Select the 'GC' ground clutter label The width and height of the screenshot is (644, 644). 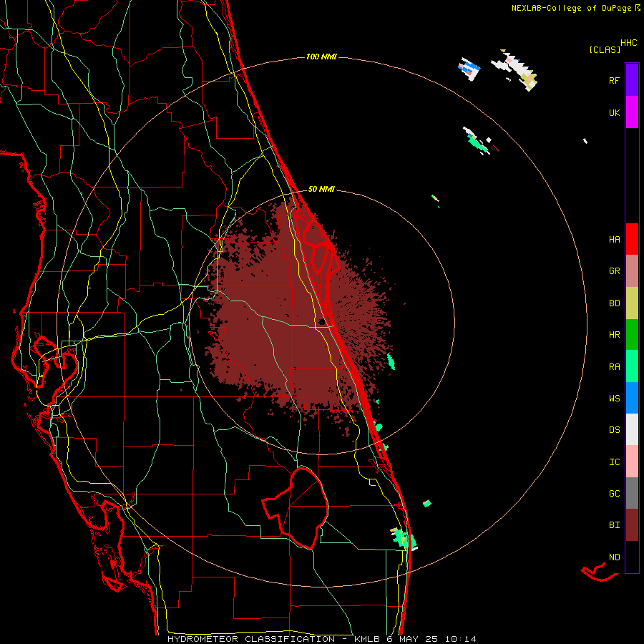click(x=614, y=494)
